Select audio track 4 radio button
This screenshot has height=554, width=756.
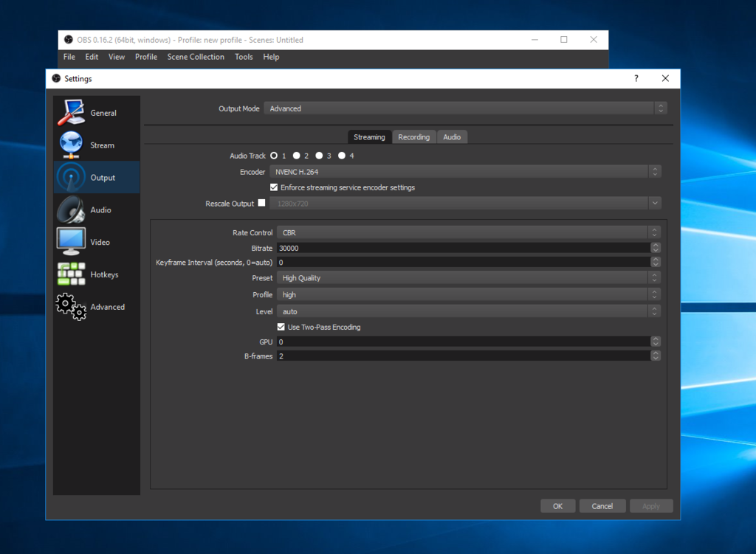[x=342, y=156]
